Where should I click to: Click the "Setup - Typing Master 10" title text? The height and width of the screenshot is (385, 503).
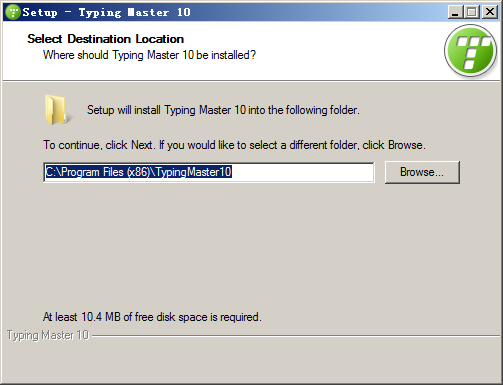[107, 13]
